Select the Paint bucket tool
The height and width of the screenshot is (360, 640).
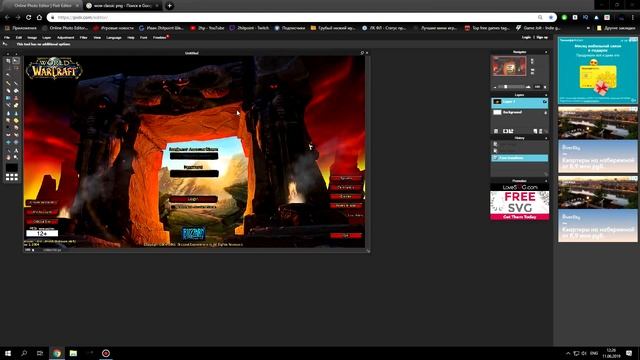pos(16,91)
